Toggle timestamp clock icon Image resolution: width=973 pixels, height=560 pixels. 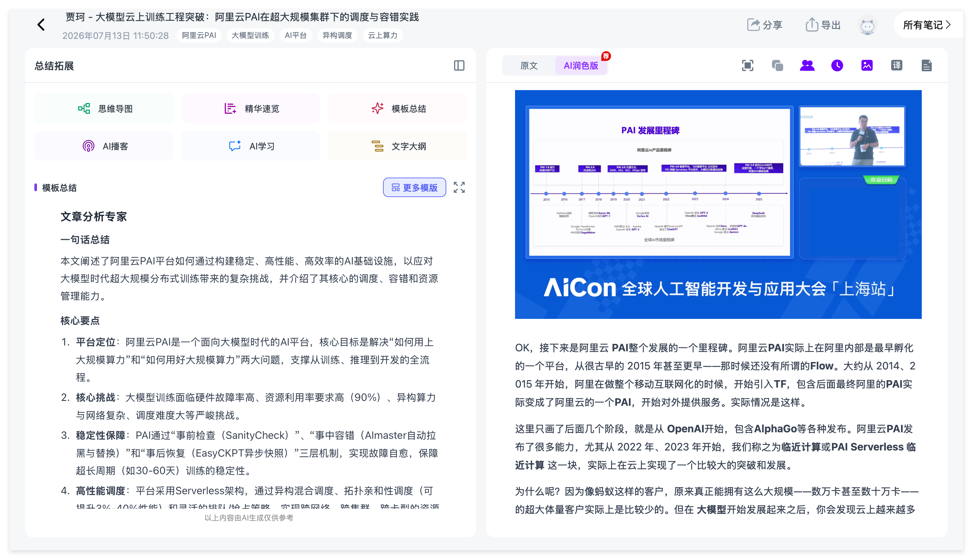(837, 65)
